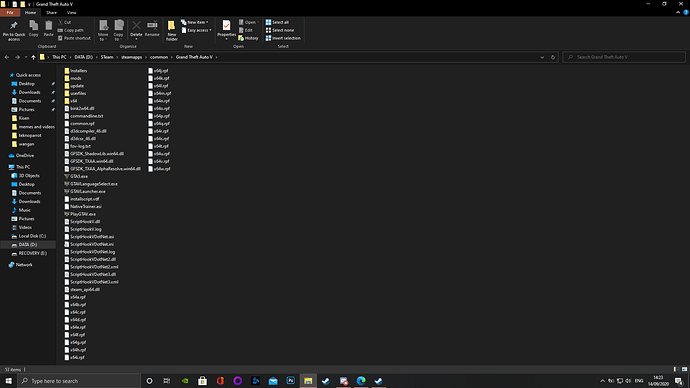Image resolution: width=690 pixels, height=388 pixels.
Task: Click DATA (D:) in the address bar
Action: click(x=84, y=57)
